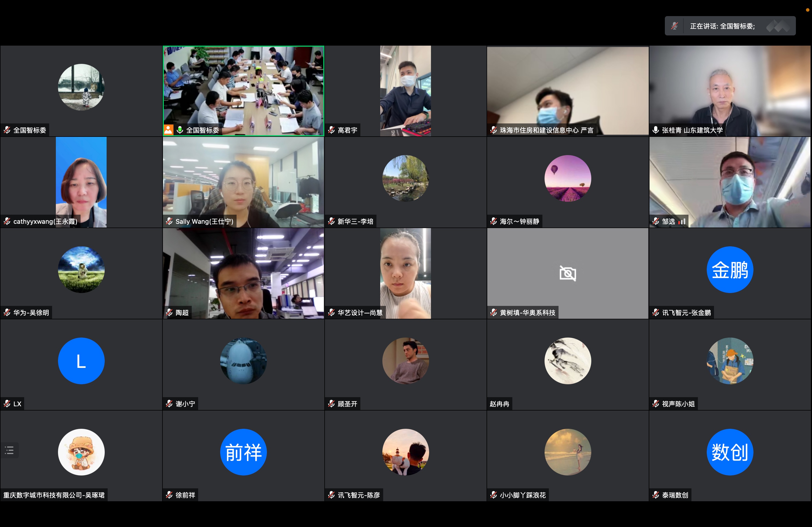Image resolution: width=812 pixels, height=527 pixels.
Task: Click muted mic icon of 陶超
Action: (169, 312)
